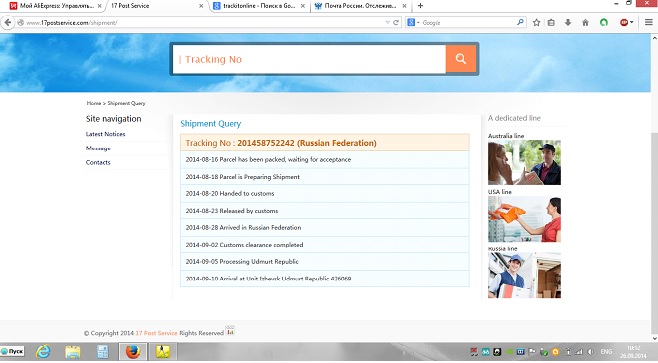Click the ENG language indicator in tray

606,352
